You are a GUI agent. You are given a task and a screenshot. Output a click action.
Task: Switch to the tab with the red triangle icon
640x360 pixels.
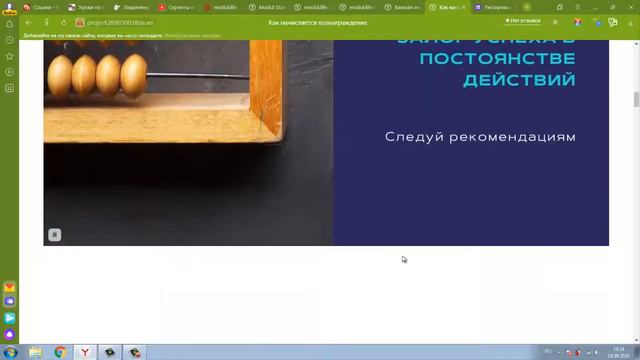tap(176, 7)
